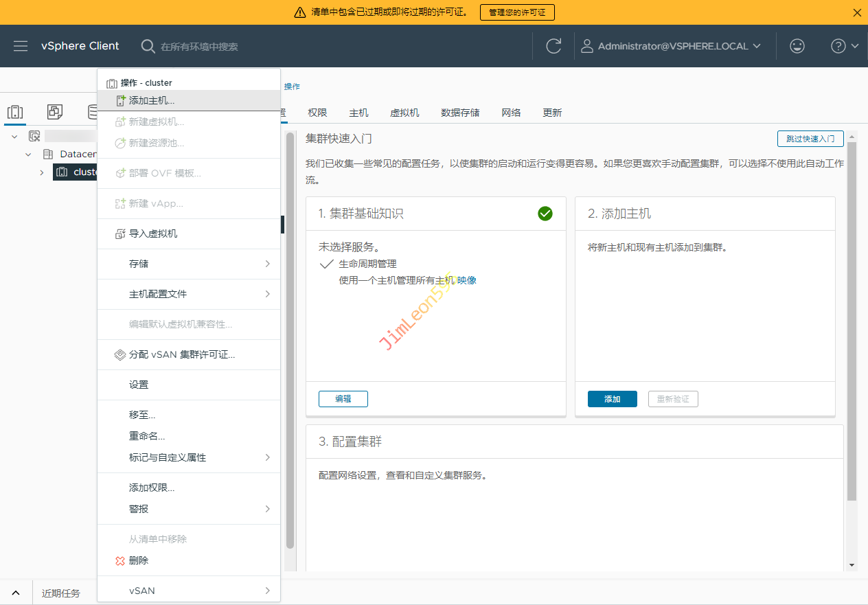
Task: Click the blue Add button
Action: pos(612,399)
